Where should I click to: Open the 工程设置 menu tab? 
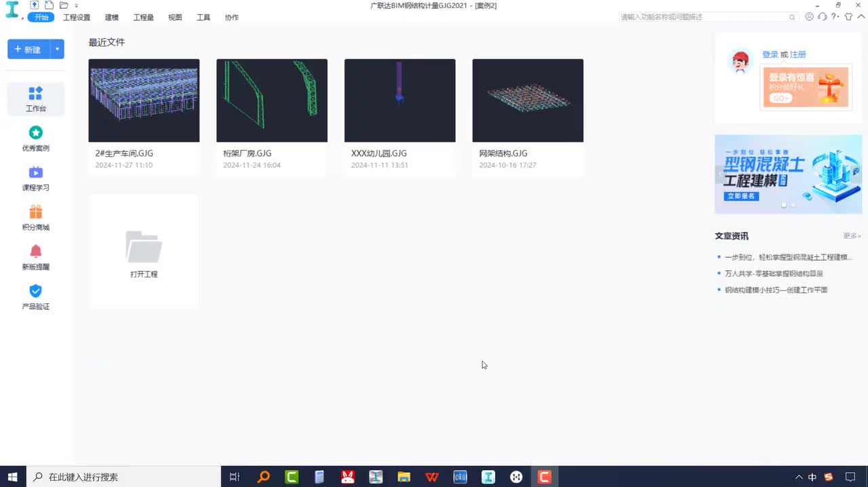click(77, 17)
